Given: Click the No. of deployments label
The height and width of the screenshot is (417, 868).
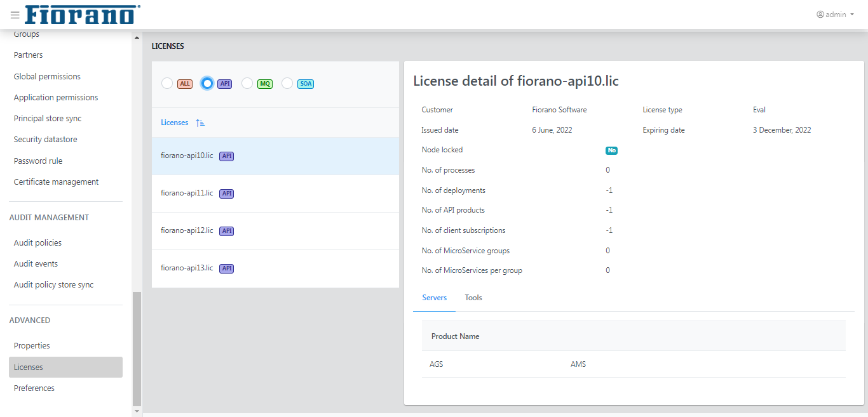Looking at the screenshot, I should coord(453,190).
